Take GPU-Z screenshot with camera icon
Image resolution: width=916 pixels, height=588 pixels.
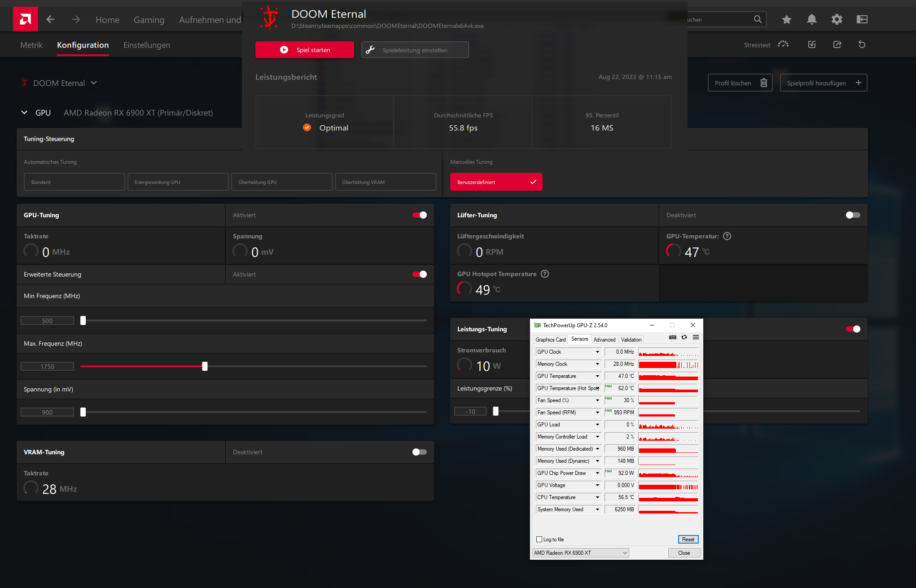tap(672, 338)
